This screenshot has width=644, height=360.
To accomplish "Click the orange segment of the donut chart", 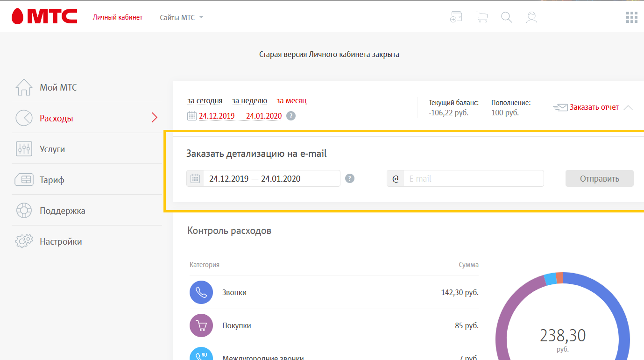I will point(559,278).
